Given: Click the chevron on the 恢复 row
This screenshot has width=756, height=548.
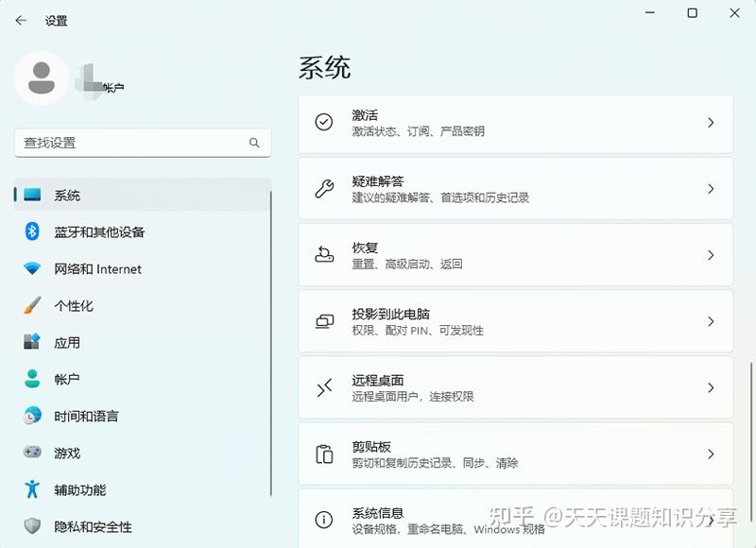Looking at the screenshot, I should pyautogui.click(x=711, y=255).
